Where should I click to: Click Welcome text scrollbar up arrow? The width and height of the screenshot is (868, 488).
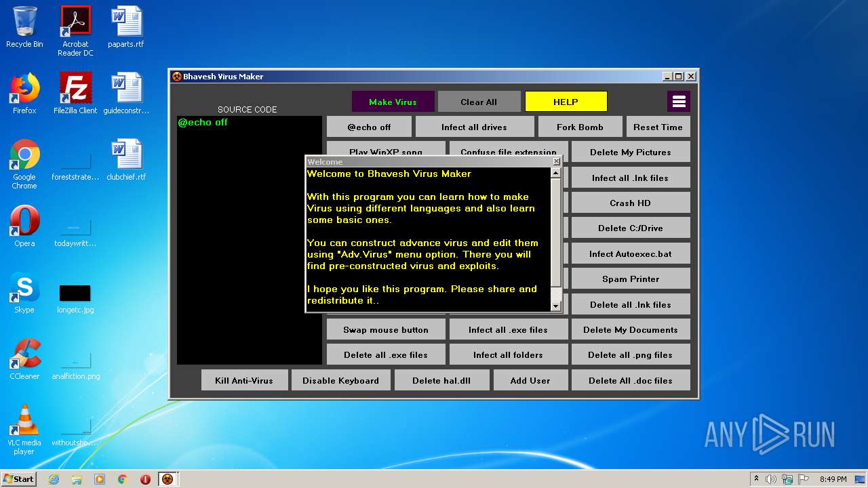click(556, 173)
